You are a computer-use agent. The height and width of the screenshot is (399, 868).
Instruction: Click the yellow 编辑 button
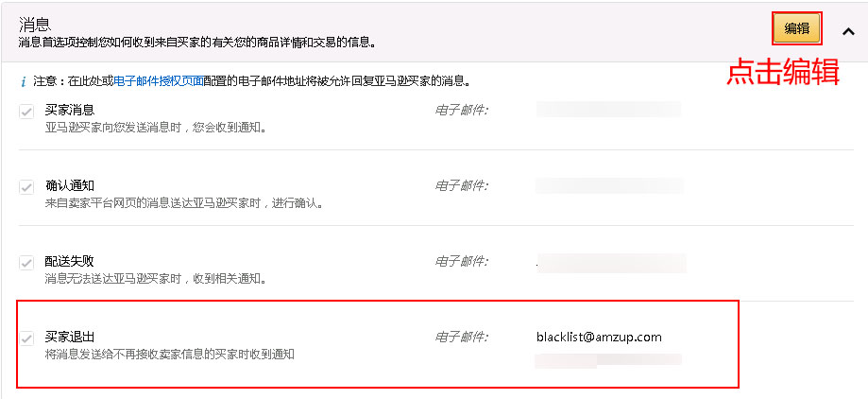coord(796,29)
